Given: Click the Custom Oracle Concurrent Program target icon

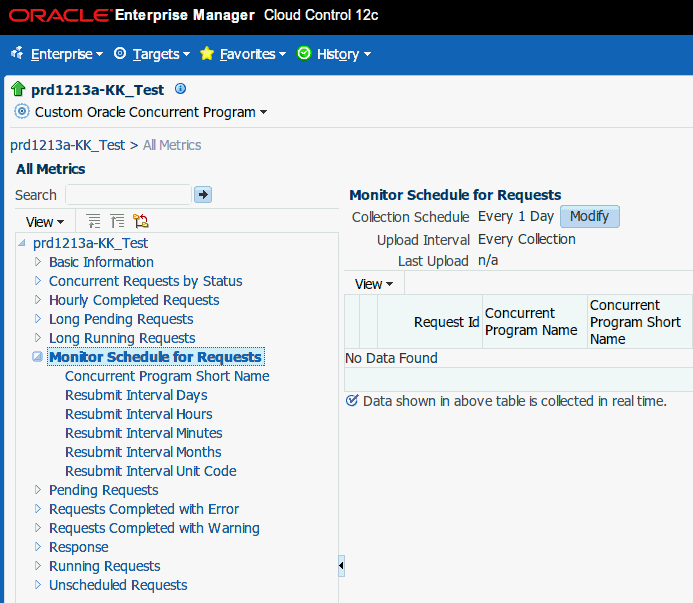Looking at the screenshot, I should point(22,111).
